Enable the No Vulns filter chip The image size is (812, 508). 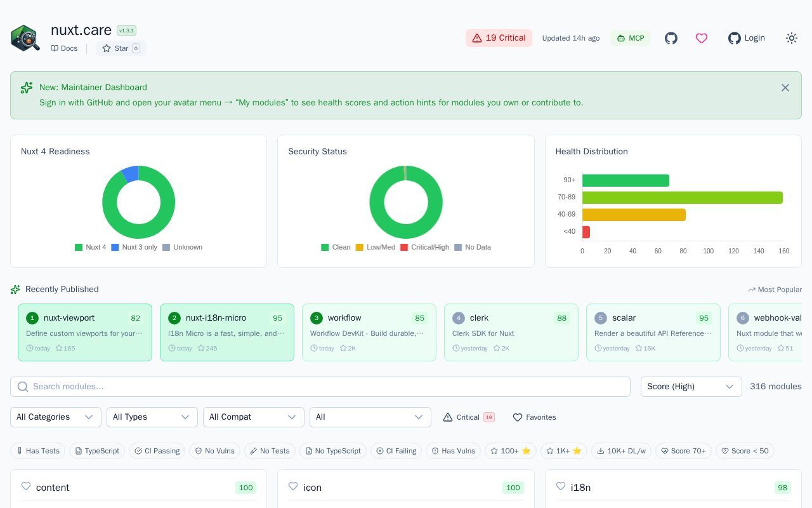(x=214, y=451)
